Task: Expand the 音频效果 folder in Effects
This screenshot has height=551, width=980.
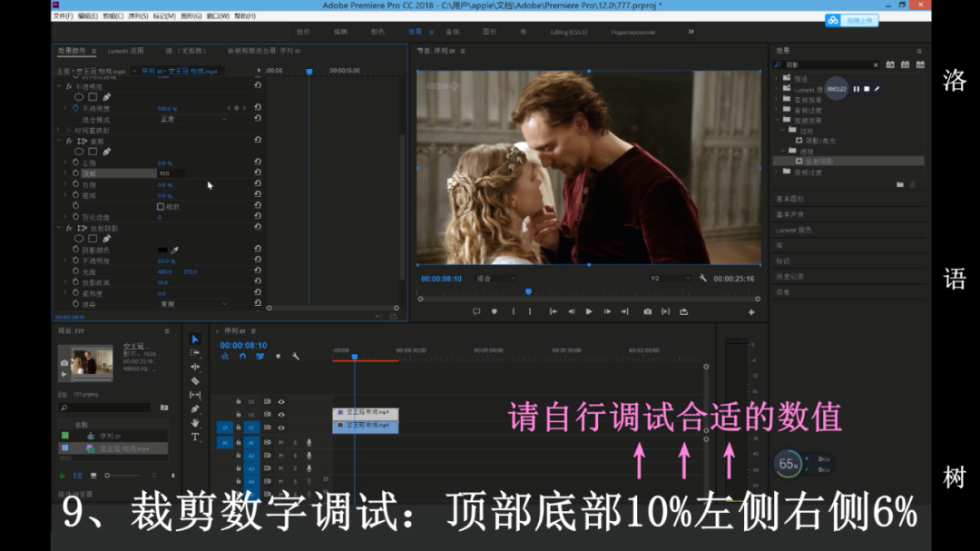Action: click(778, 100)
